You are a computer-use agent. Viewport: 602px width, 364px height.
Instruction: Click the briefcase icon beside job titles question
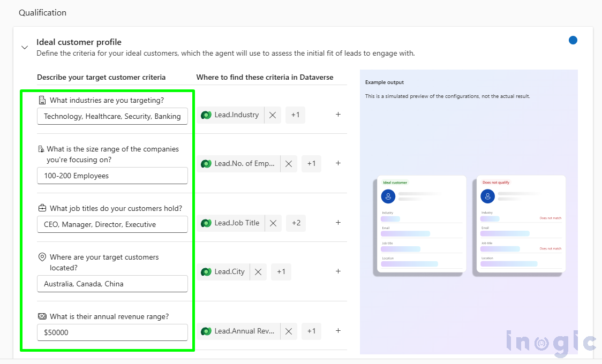pyautogui.click(x=42, y=208)
